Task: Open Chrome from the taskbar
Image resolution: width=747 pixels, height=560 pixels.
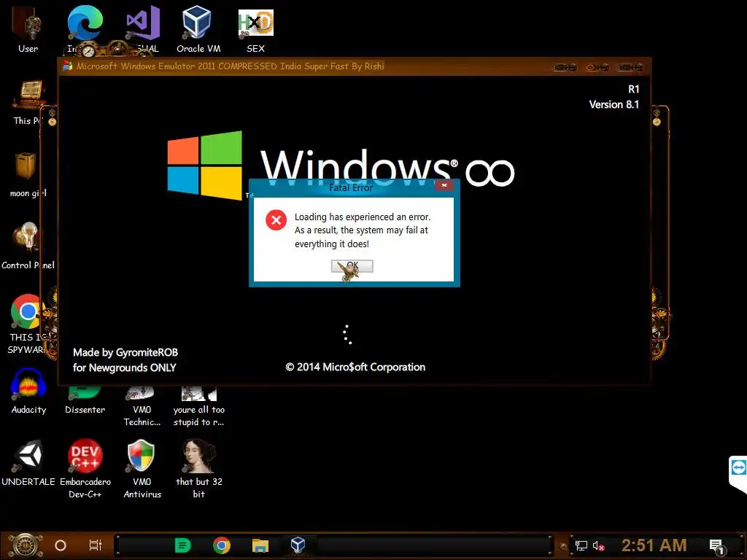Action: tap(222, 545)
